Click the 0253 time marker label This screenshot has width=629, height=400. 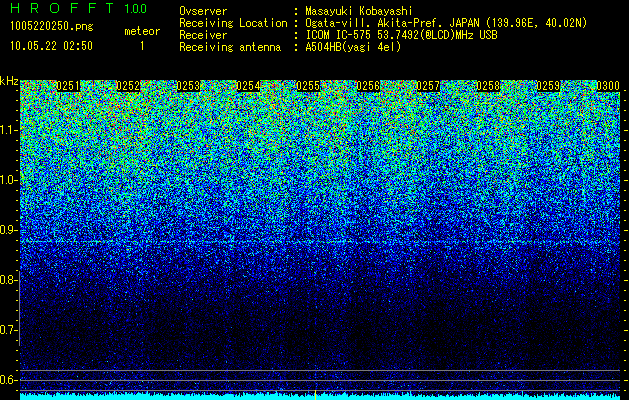188,86
